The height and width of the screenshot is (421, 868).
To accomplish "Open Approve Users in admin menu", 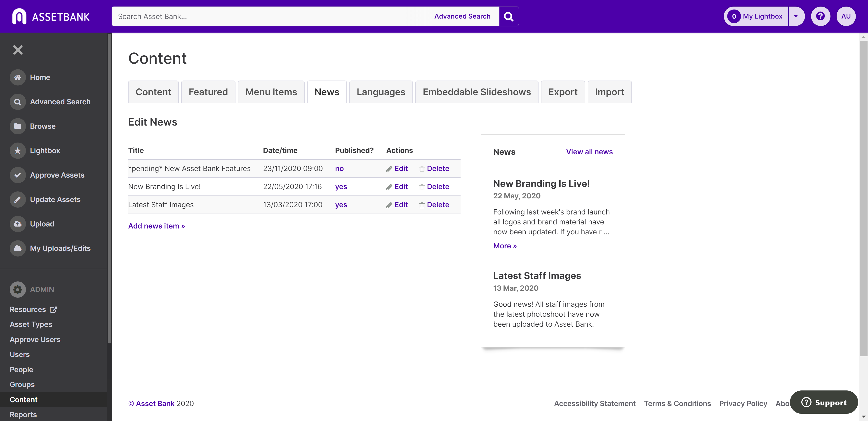I will 35,339.
